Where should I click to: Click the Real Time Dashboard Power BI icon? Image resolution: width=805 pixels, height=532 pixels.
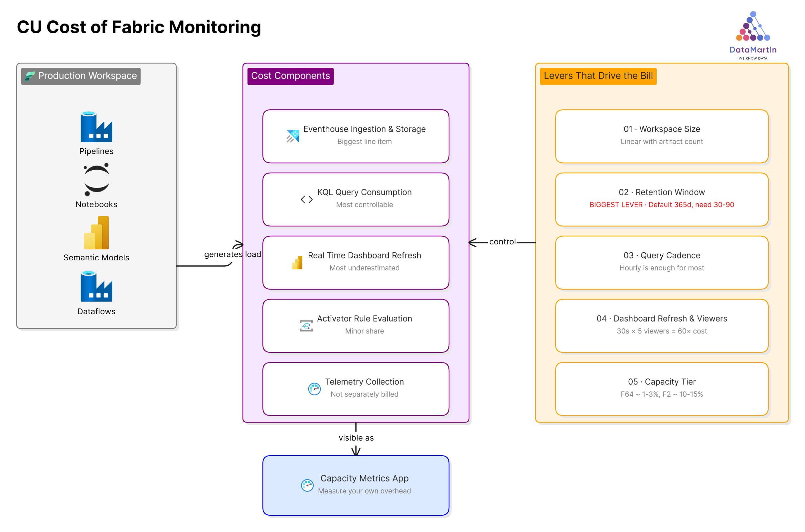click(x=297, y=263)
